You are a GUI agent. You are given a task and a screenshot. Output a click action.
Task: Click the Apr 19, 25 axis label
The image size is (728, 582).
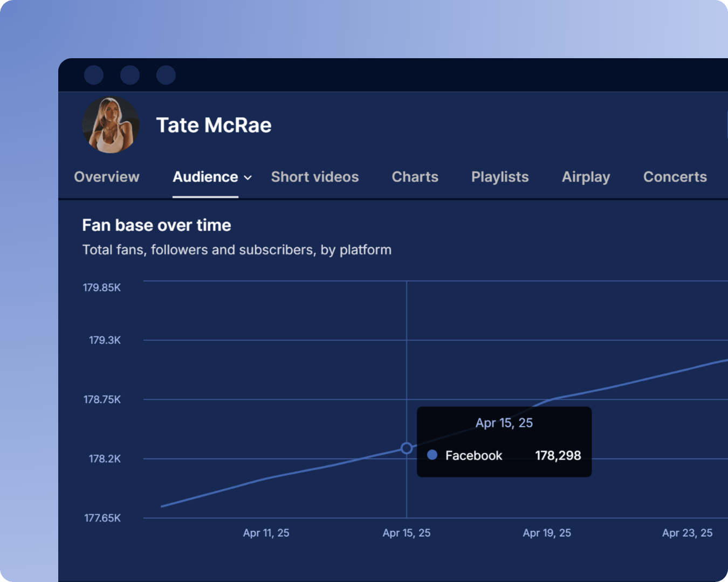pyautogui.click(x=547, y=533)
